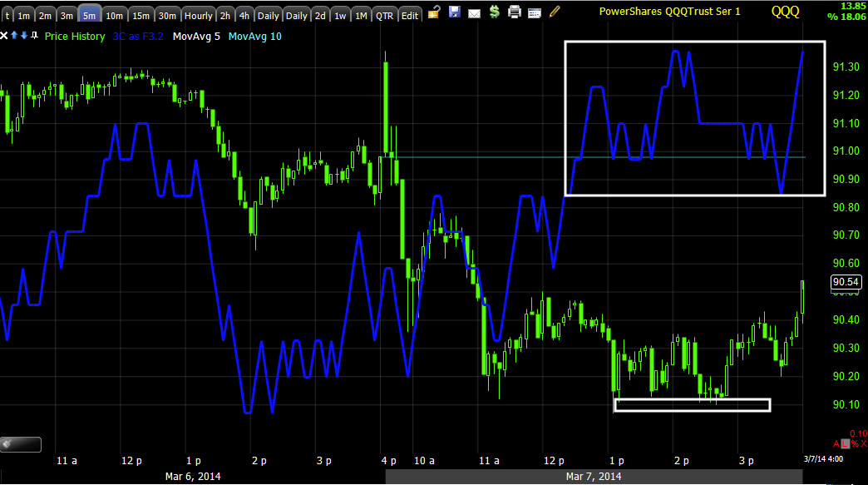
Task: Click the blue down arrow icon
Action: pos(24,36)
